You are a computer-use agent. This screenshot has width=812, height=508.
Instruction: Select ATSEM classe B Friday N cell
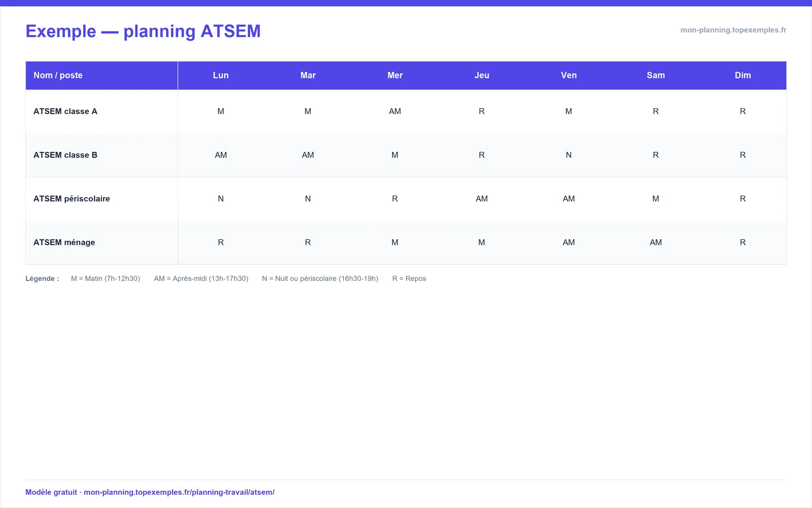[x=569, y=155]
